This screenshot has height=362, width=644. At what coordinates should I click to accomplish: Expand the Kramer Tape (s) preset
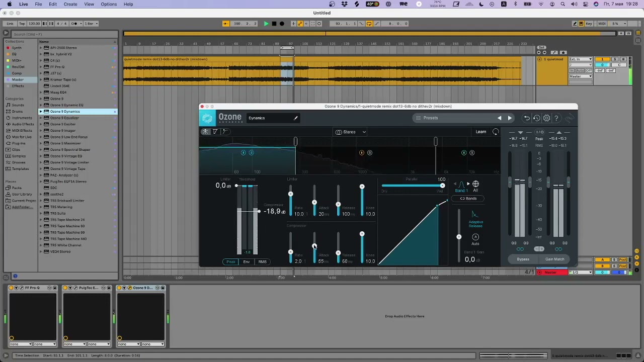[x=41, y=79]
